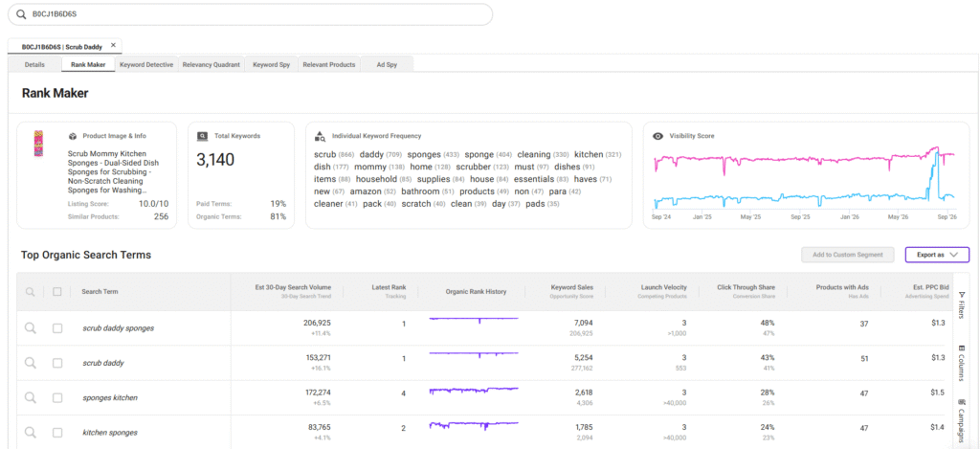
Task: Click the keyword 'cleaning (330)' in frequency list
Action: point(544,154)
